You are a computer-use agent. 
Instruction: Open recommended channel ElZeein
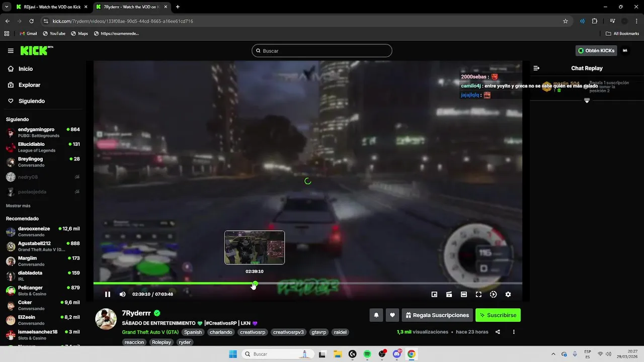pyautogui.click(x=43, y=320)
